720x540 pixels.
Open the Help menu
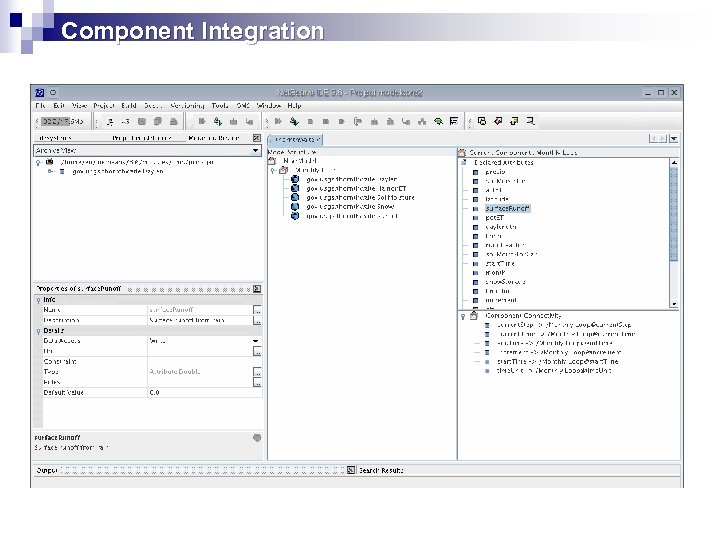coord(294,106)
